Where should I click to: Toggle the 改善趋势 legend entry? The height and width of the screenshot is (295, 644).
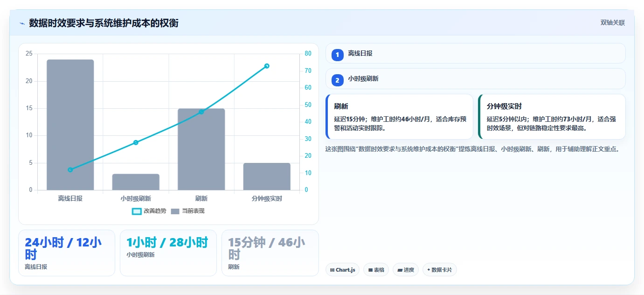coord(149,211)
